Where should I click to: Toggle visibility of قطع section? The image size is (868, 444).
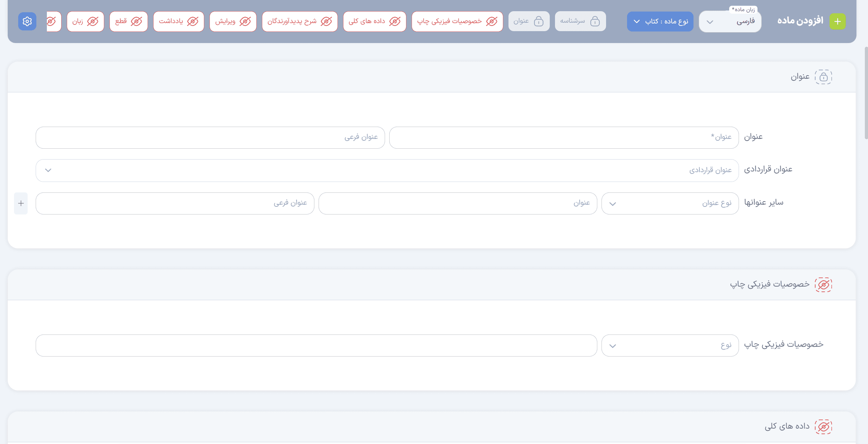pyautogui.click(x=136, y=21)
